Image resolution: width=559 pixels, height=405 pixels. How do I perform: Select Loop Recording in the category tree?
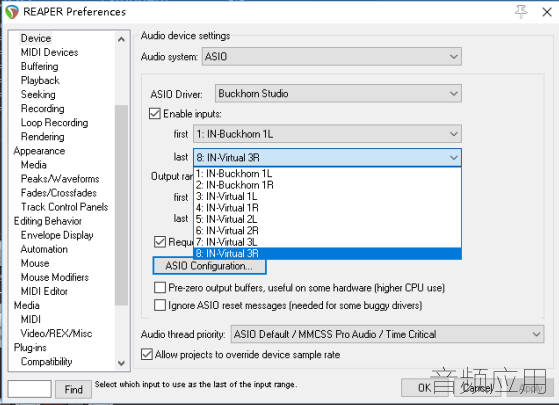[54, 123]
